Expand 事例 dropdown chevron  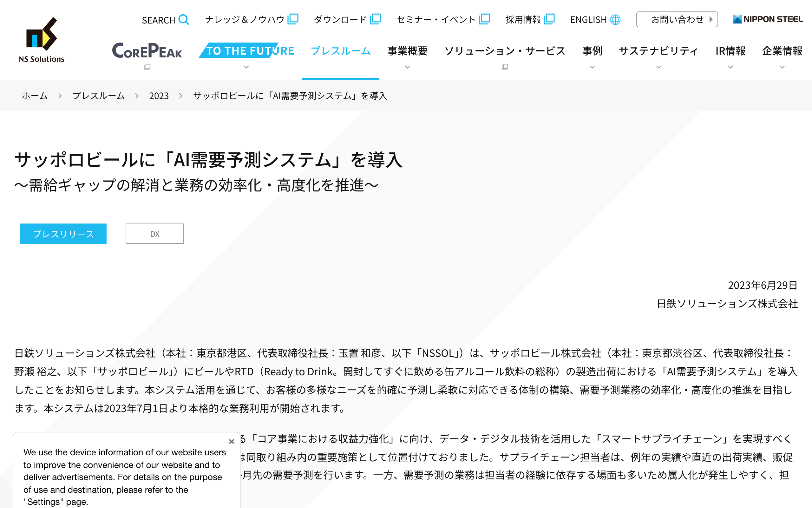coord(592,67)
